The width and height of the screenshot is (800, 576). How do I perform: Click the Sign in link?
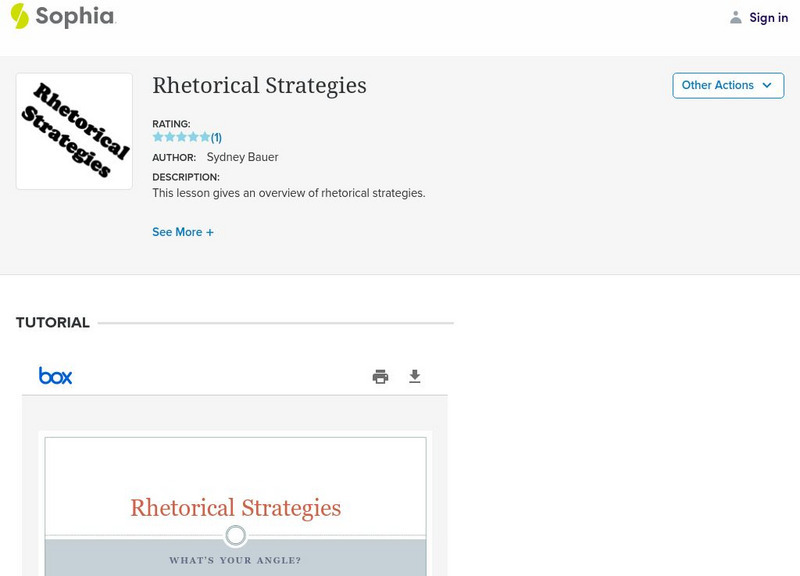click(768, 17)
